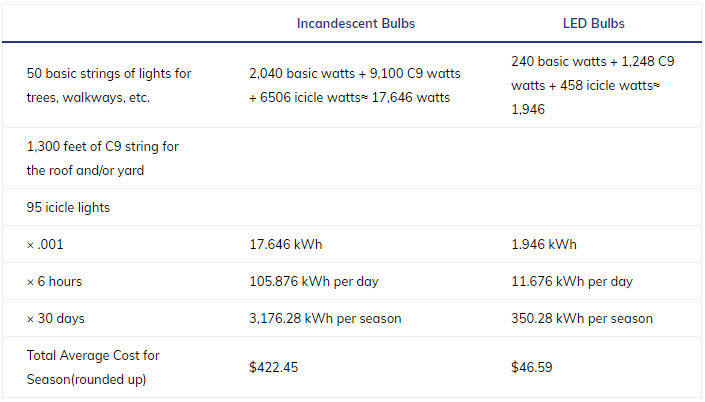
Task: Click the incandescent 17,646 watts calculation cell
Action: click(x=355, y=85)
